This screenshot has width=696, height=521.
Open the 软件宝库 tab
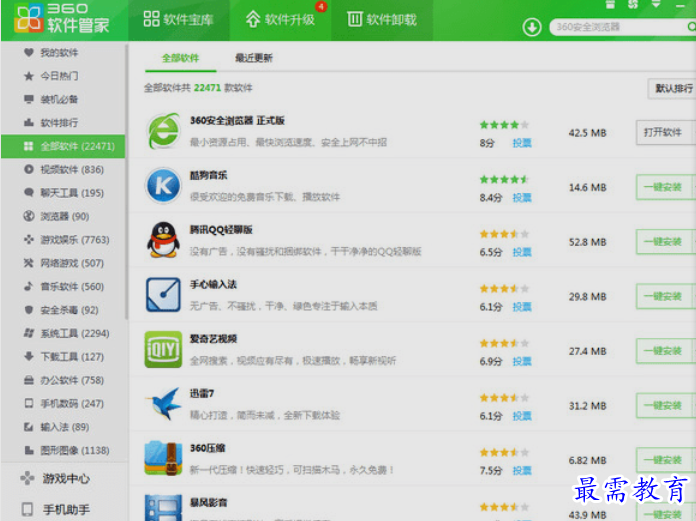click(178, 20)
